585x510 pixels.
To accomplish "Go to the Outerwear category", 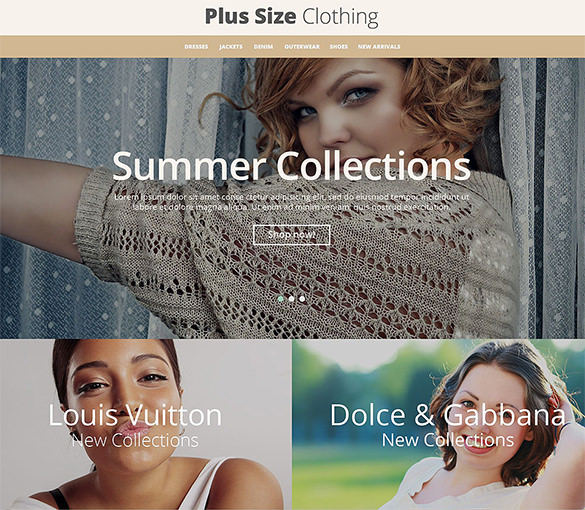I will tap(302, 47).
